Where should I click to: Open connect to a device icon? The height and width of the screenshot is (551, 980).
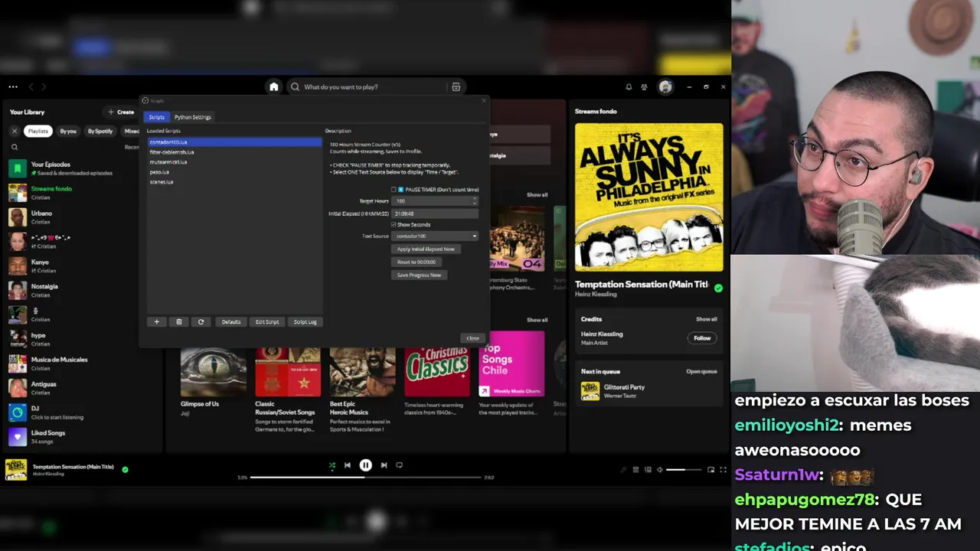point(648,469)
